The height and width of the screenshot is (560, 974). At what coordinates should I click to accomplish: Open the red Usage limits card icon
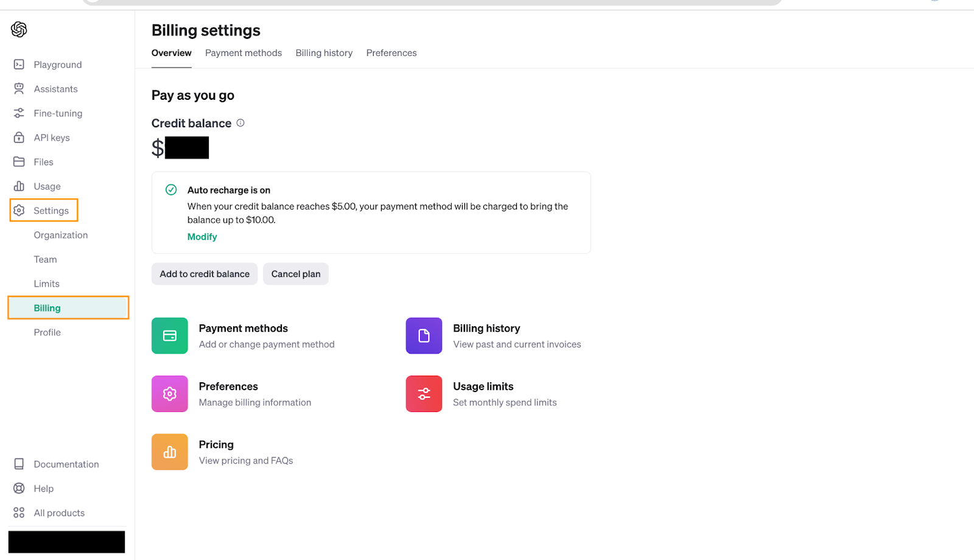pos(424,394)
